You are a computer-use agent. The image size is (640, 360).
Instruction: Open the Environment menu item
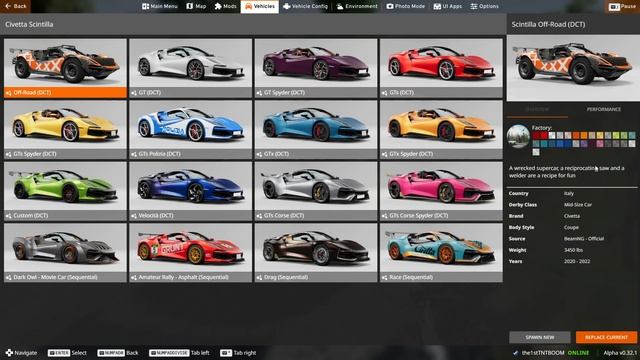(357, 6)
